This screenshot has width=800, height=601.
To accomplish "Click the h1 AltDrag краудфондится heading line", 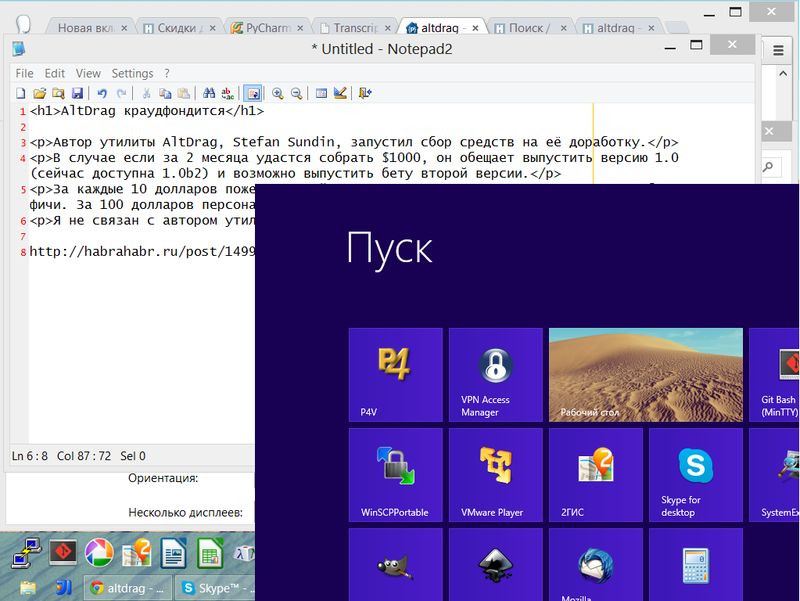I will tap(147, 111).
